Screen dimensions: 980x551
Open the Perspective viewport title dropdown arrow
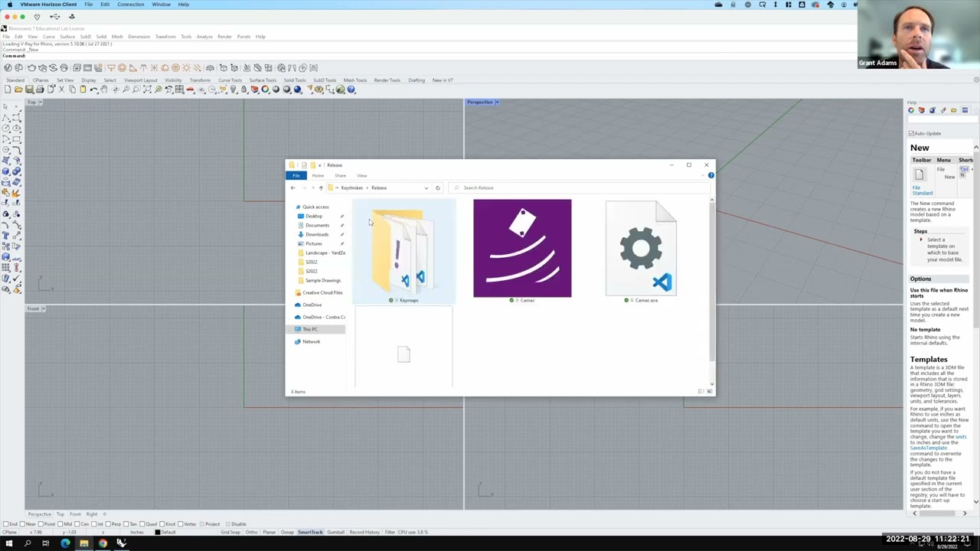(497, 102)
